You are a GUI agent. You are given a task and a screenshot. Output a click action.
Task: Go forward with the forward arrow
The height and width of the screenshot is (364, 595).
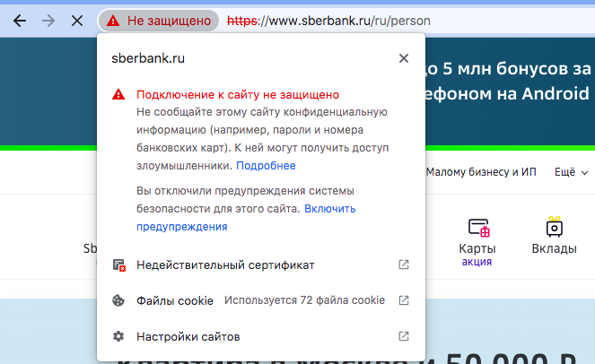tap(48, 21)
